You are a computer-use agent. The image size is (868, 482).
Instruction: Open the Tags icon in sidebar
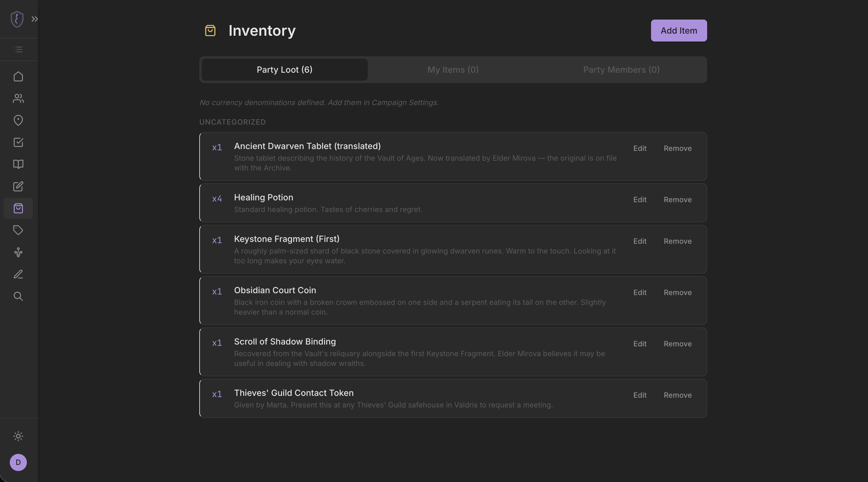tap(18, 230)
